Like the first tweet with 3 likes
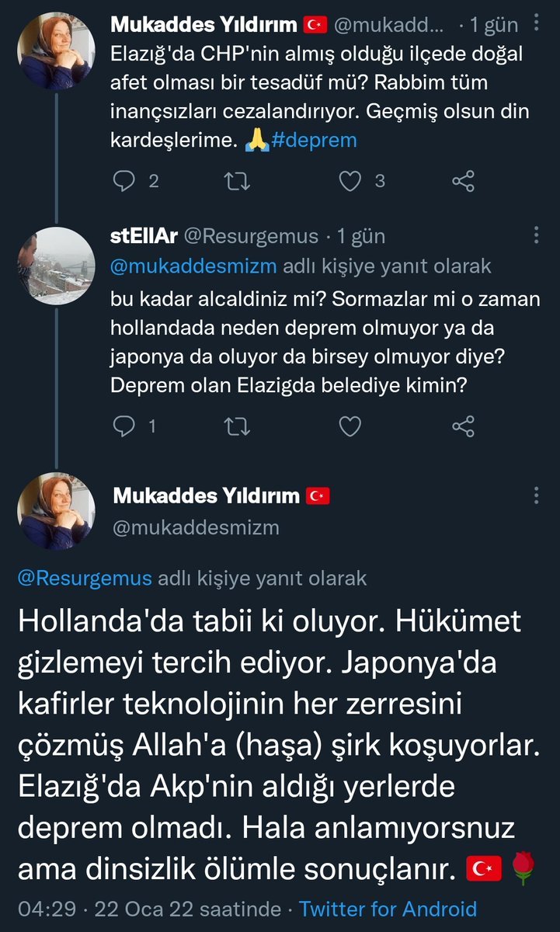Screen dimensions: 560x932 (x=351, y=181)
